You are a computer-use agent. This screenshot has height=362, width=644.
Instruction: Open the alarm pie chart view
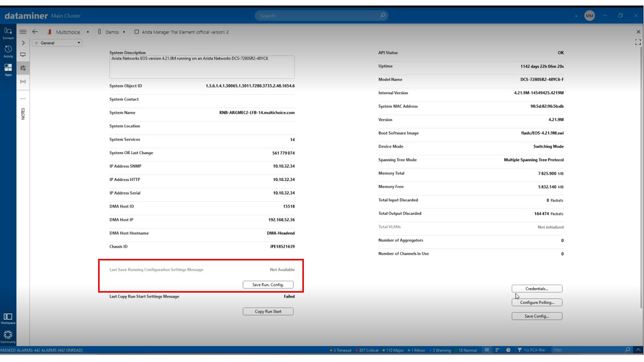click(x=508, y=350)
